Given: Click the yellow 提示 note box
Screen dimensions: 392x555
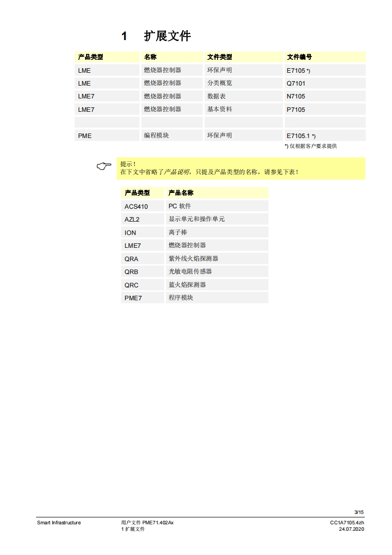Looking at the screenshot, I should pos(241,168).
